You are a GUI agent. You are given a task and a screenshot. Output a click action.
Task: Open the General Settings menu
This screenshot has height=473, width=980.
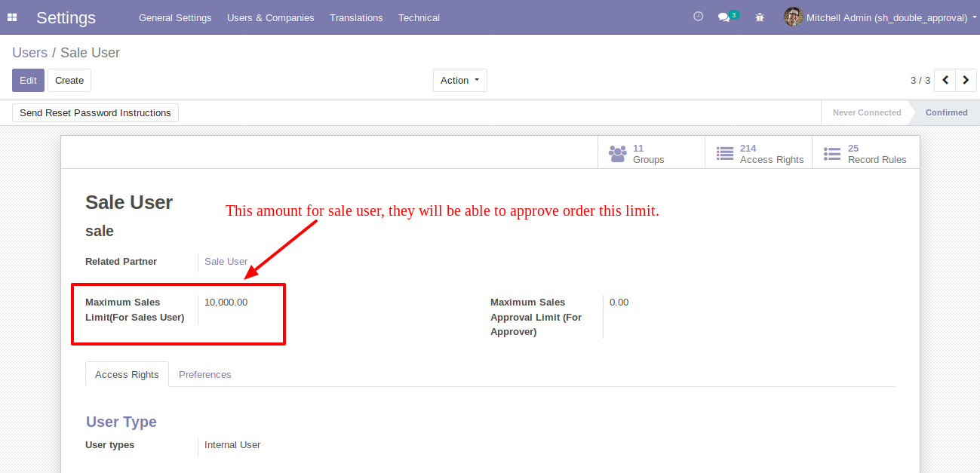point(175,17)
